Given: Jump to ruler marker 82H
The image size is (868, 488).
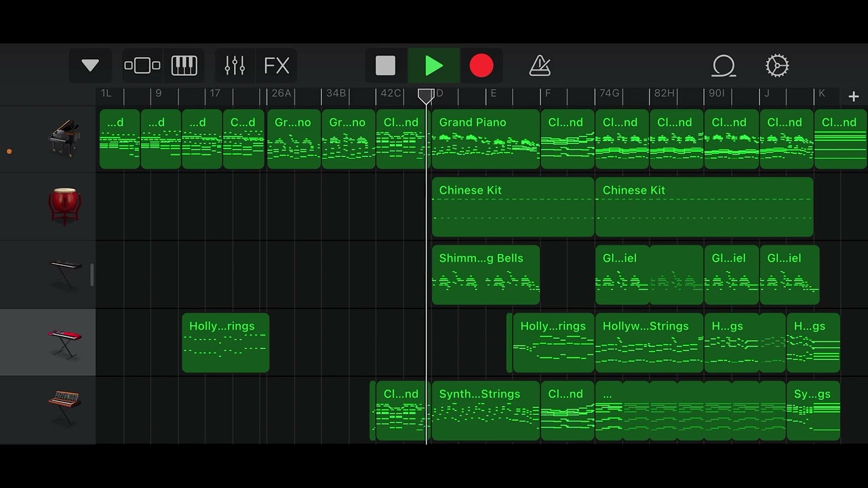Looking at the screenshot, I should 664,94.
